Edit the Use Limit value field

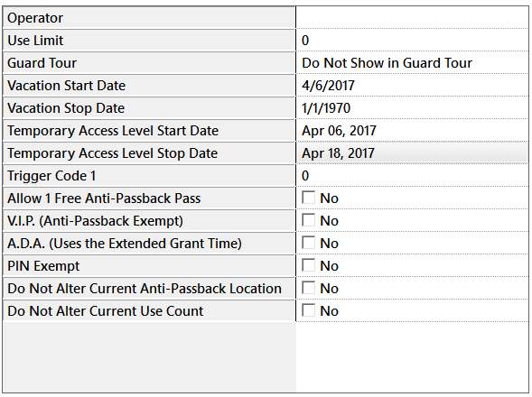(x=412, y=41)
